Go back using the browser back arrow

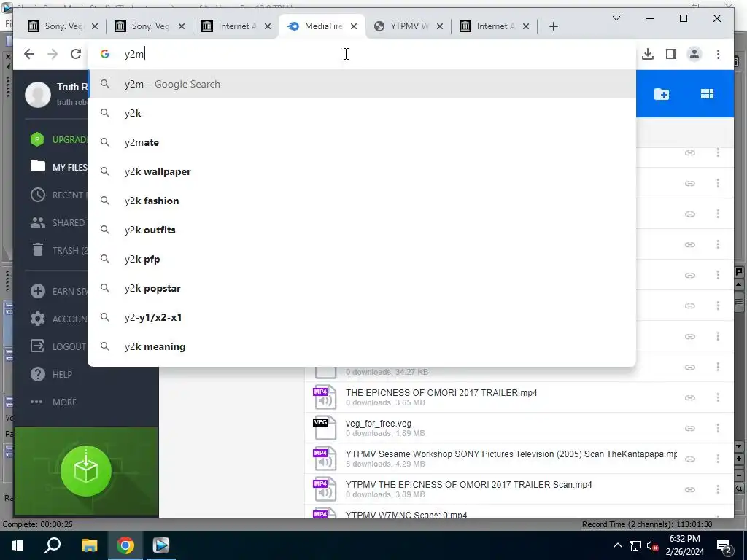[x=29, y=54]
